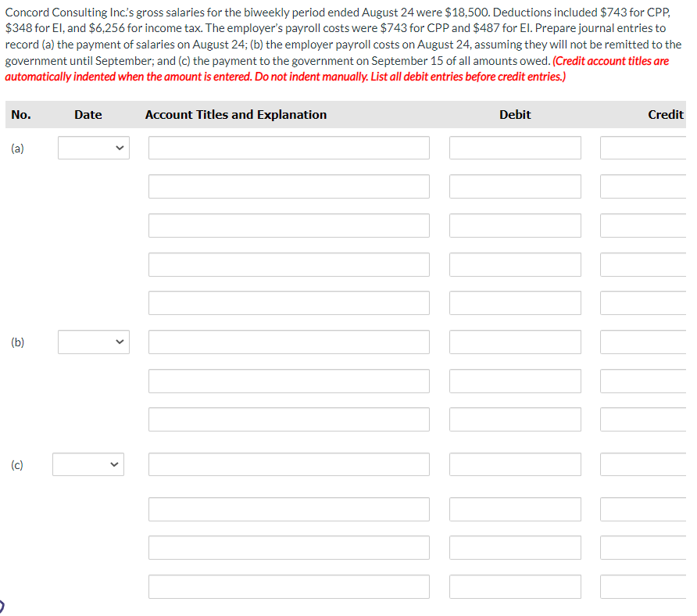The height and width of the screenshot is (616, 697).
Task: Click the second account title field of entry (c)
Action: (x=289, y=509)
